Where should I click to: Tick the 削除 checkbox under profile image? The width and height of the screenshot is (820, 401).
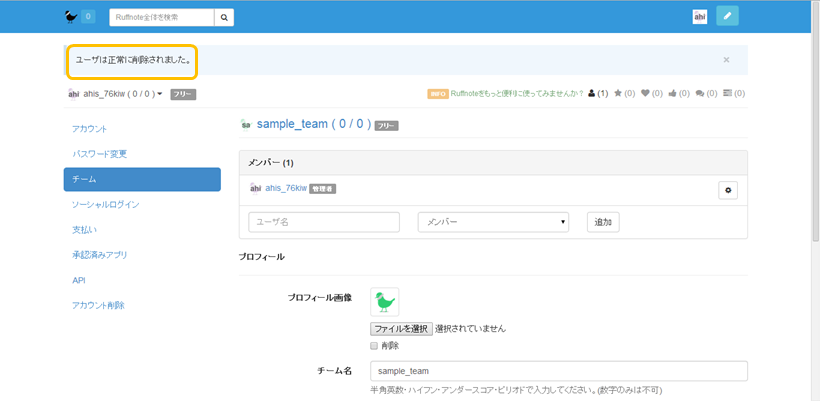(374, 346)
